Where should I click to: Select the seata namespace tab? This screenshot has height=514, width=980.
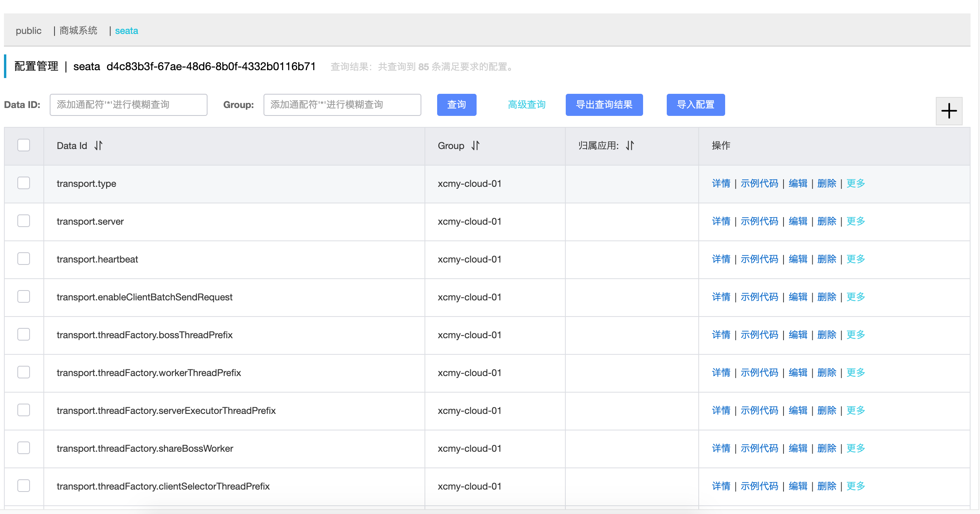[x=126, y=31]
